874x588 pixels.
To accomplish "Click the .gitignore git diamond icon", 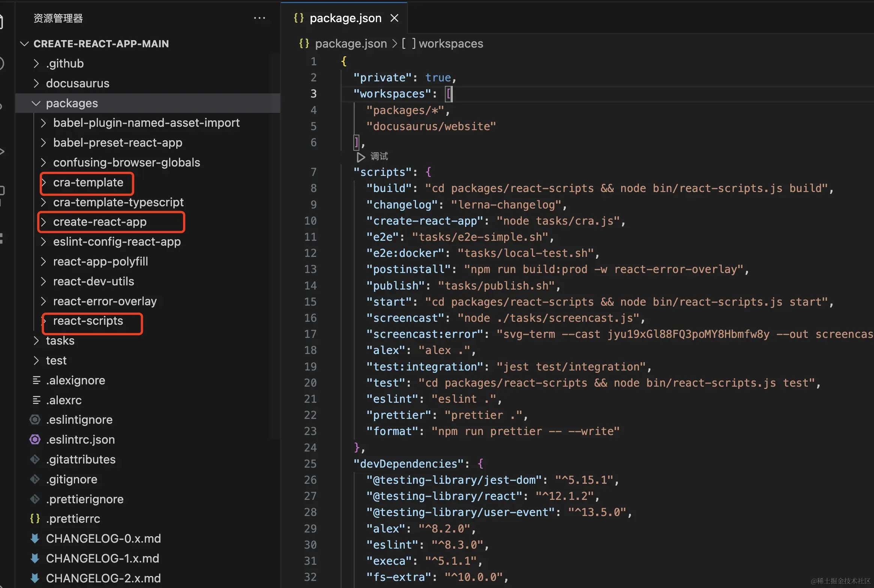I will point(35,479).
